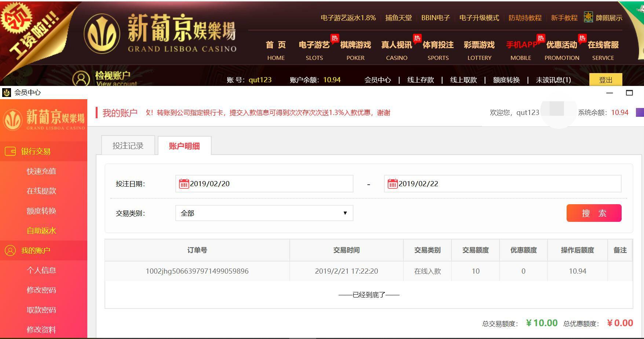Open the 优惠活动 PROMOTION menu
The width and height of the screenshot is (644, 339).
click(562, 50)
